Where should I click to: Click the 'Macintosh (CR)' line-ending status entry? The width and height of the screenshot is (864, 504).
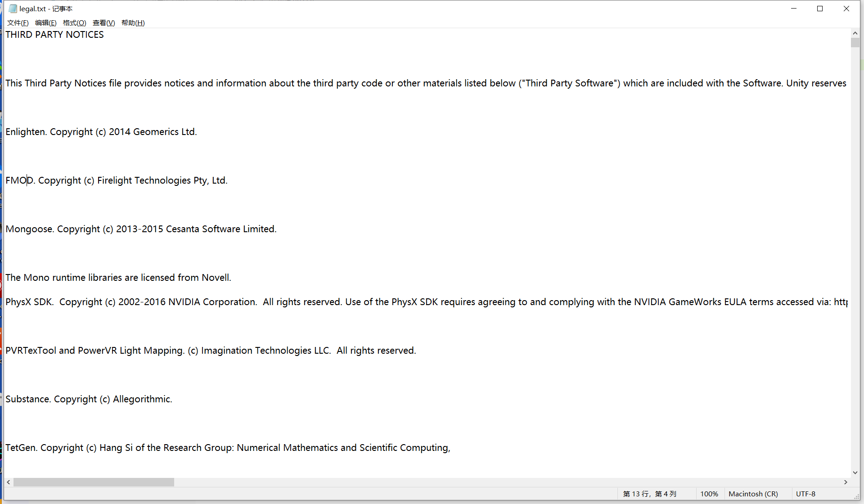(753, 494)
